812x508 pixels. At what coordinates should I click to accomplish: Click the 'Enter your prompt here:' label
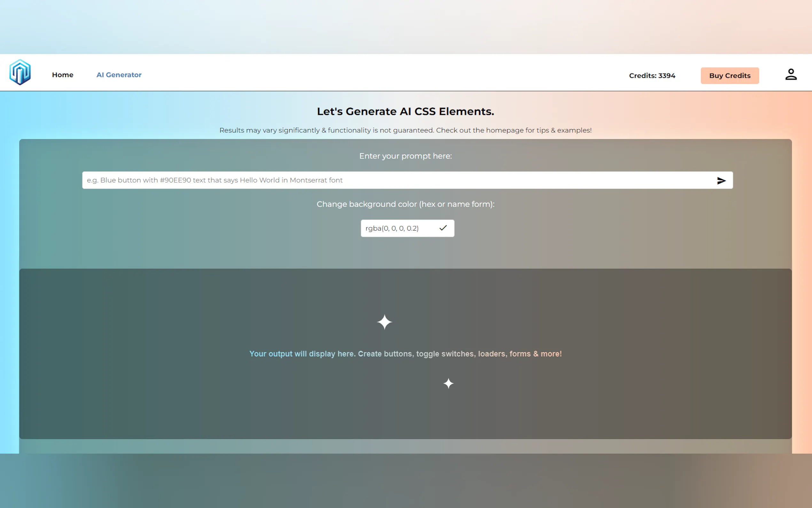click(x=405, y=156)
